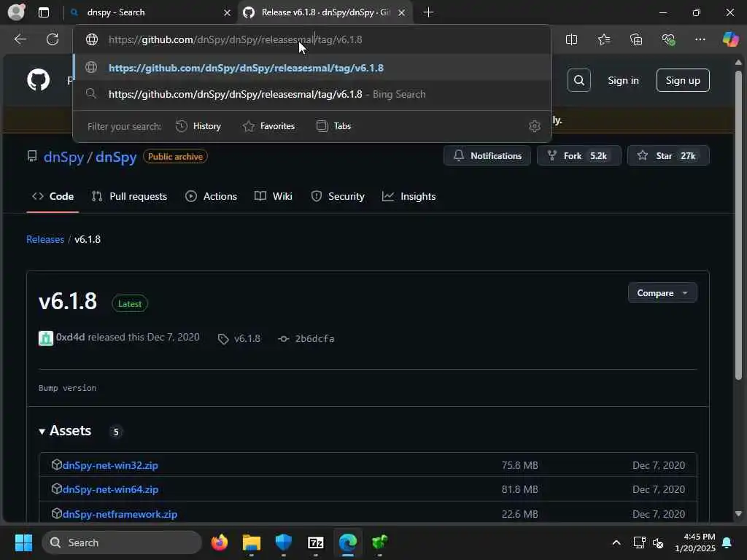
Task: Click the Sign in link
Action: (x=623, y=80)
